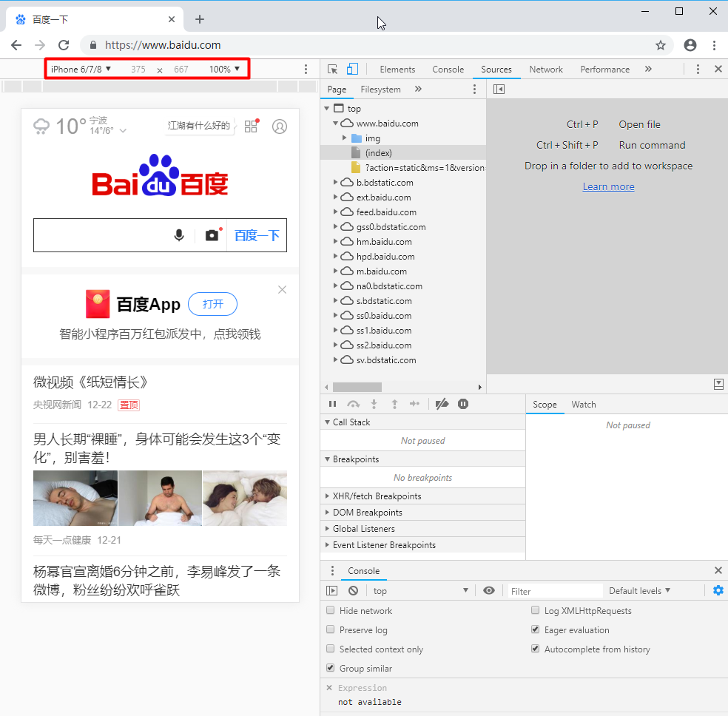728x716 pixels.
Task: Switch to the Network tab
Action: pyautogui.click(x=546, y=69)
